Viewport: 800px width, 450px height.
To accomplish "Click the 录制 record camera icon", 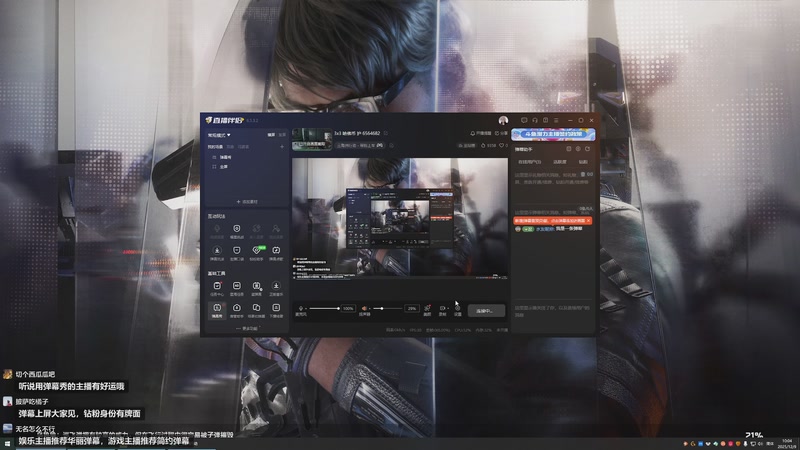I will (x=442, y=310).
